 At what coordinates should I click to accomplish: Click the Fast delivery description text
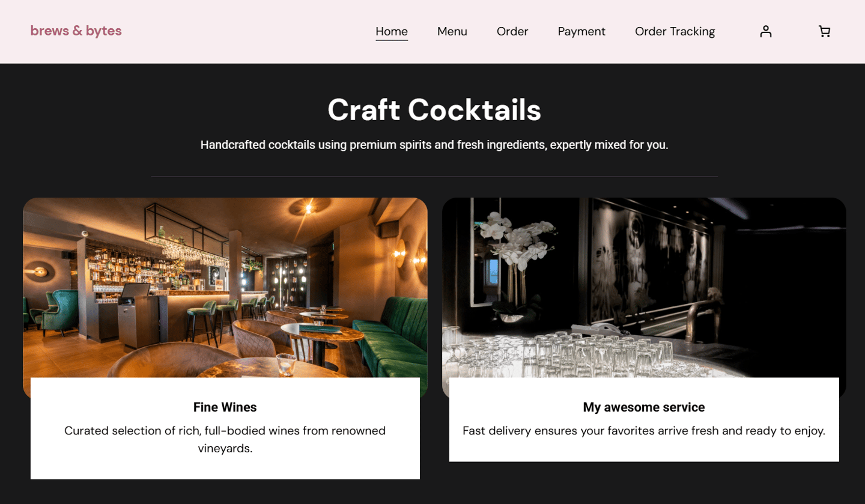644,431
